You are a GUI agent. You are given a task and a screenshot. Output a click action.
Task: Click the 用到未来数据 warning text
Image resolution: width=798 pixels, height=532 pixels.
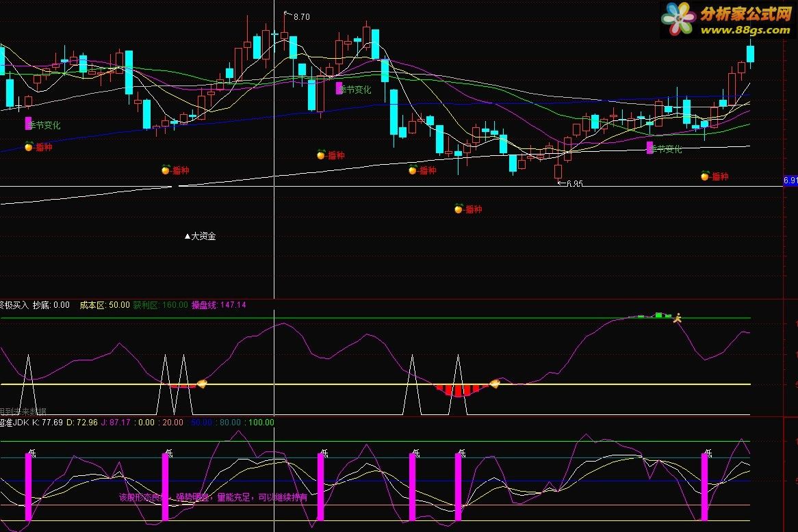pos(23,411)
